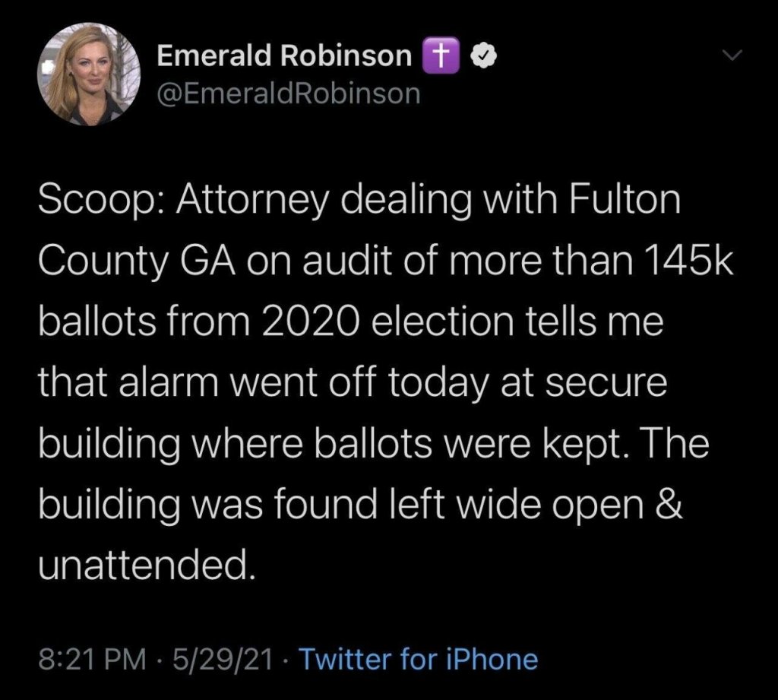Open Emerald Robinson's profile photo
The width and height of the screenshot is (778, 700).
click(90, 75)
